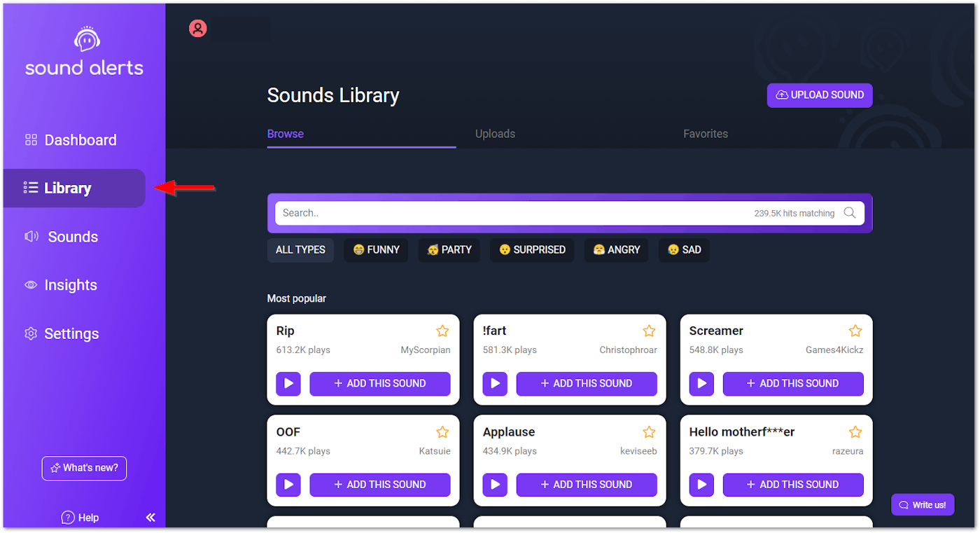The height and width of the screenshot is (533, 980).
Task: Filter sounds by Funny
Action: (376, 250)
